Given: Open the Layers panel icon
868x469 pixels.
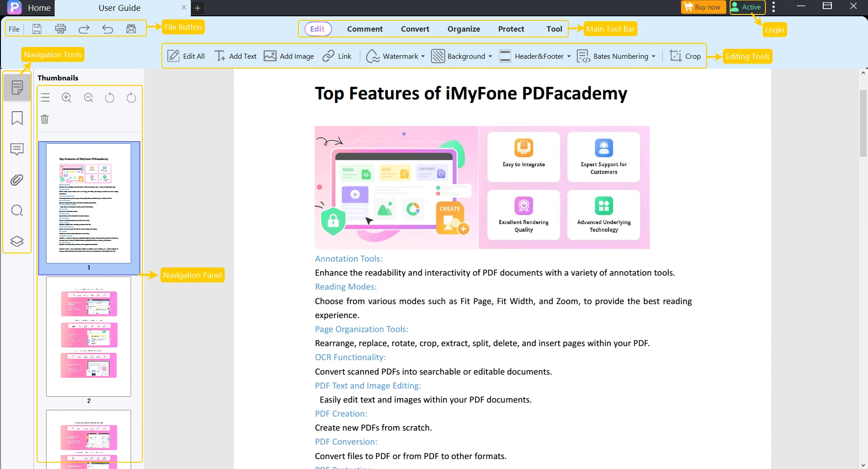Looking at the screenshot, I should [17, 241].
